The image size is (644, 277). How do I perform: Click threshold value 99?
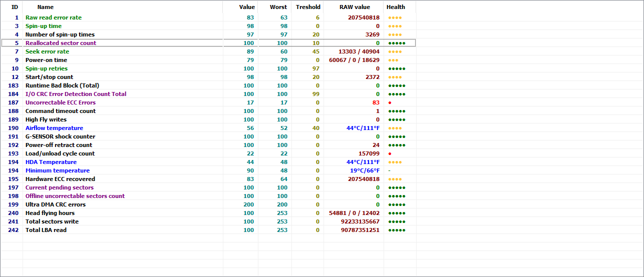315,94
